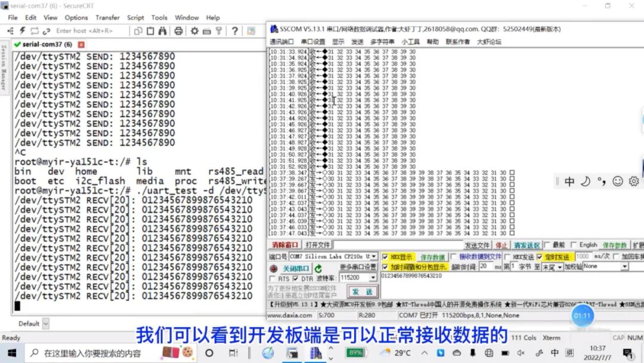Click the Session Manager icon in SecureCRT toolbar
Viewport: 644px width, 363px height.
point(10,31)
